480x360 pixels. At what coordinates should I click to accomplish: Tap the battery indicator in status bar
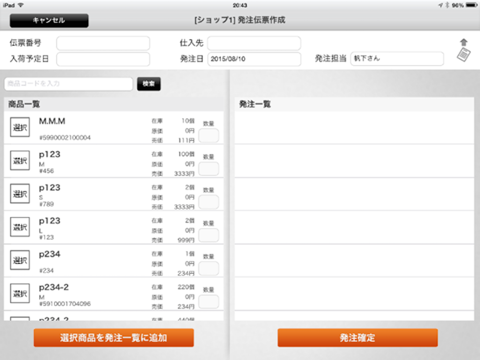click(x=472, y=5)
